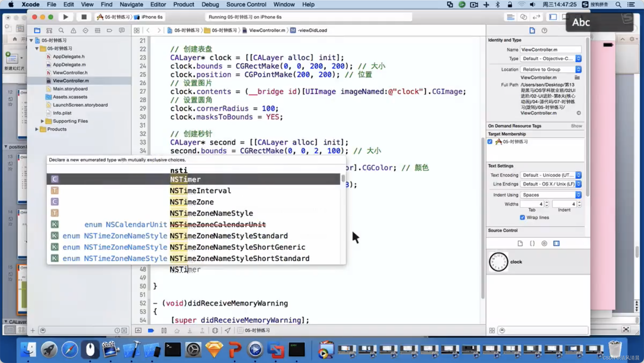This screenshot has width=644, height=363.
Task: Switch to the version editor
Action: click(x=536, y=17)
